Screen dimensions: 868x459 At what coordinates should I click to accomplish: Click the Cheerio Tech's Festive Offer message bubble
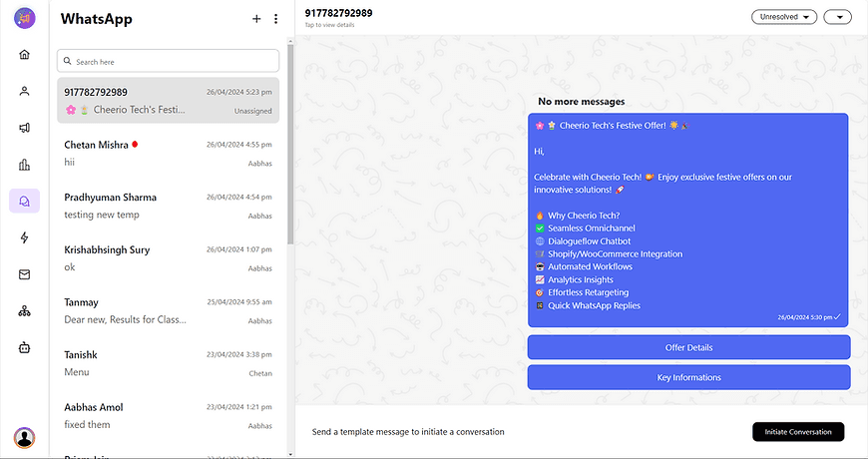click(x=688, y=221)
